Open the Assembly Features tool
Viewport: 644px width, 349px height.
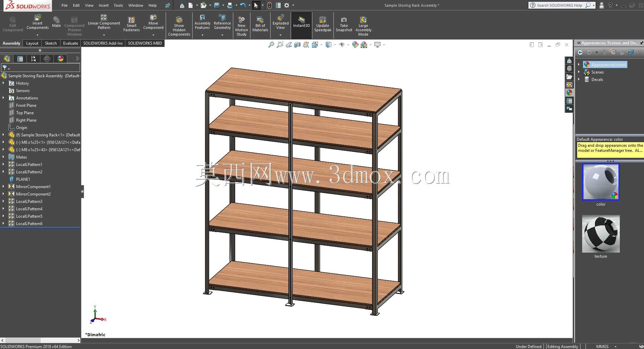pos(202,22)
